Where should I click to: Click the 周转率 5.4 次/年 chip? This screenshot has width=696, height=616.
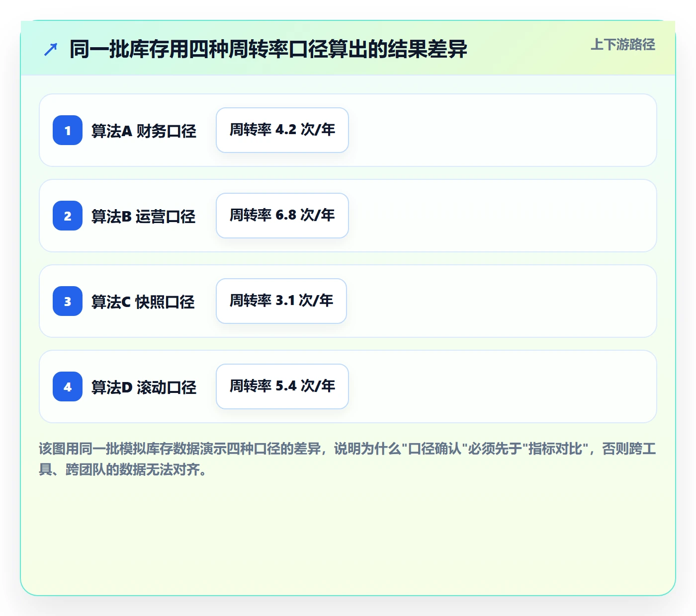point(282,386)
